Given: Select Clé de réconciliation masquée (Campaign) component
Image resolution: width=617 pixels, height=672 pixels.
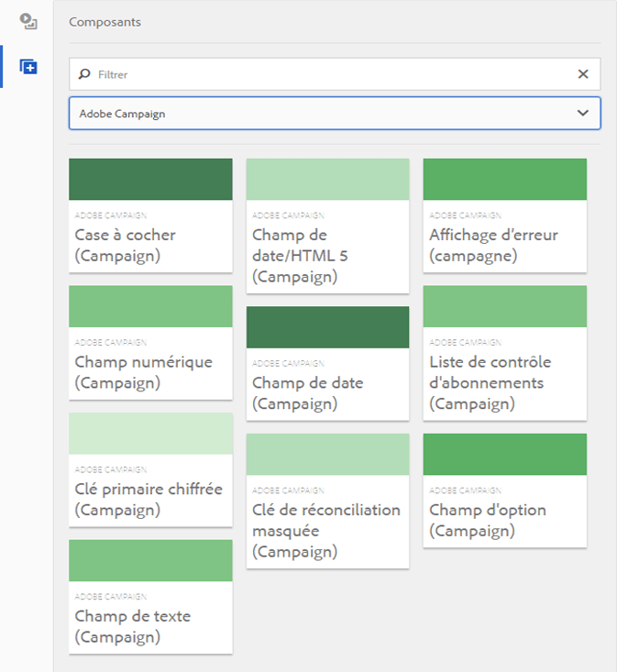Looking at the screenshot, I should click(x=328, y=501).
